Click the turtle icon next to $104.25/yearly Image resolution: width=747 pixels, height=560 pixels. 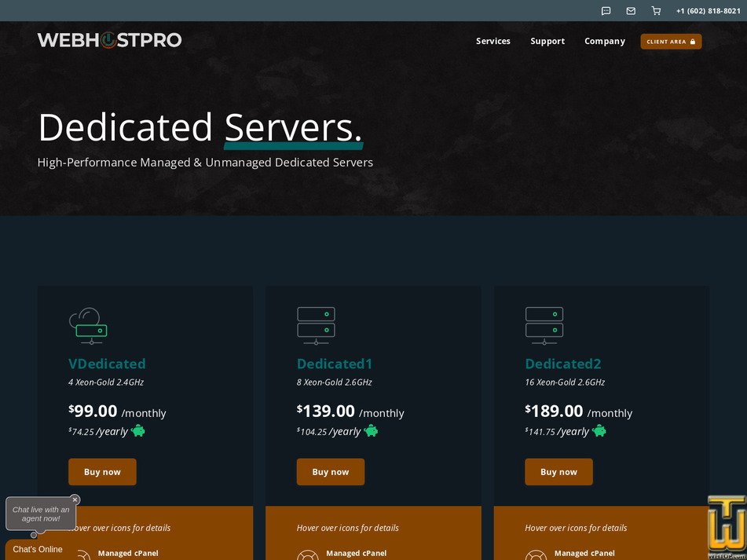pos(370,430)
